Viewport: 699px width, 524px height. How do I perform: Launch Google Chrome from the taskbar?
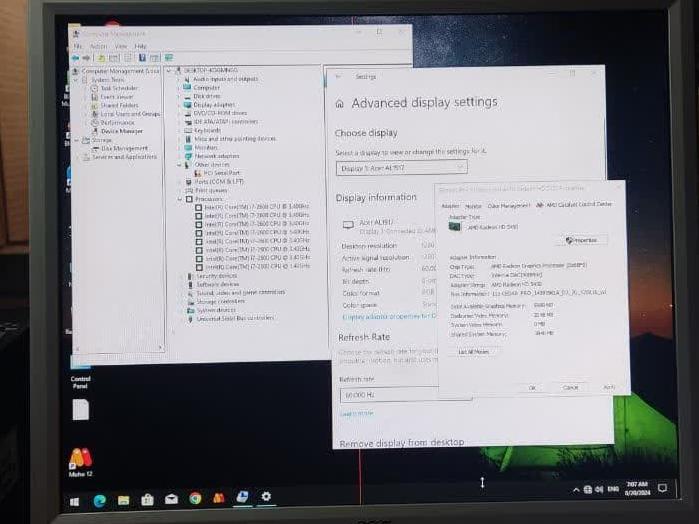[195, 498]
